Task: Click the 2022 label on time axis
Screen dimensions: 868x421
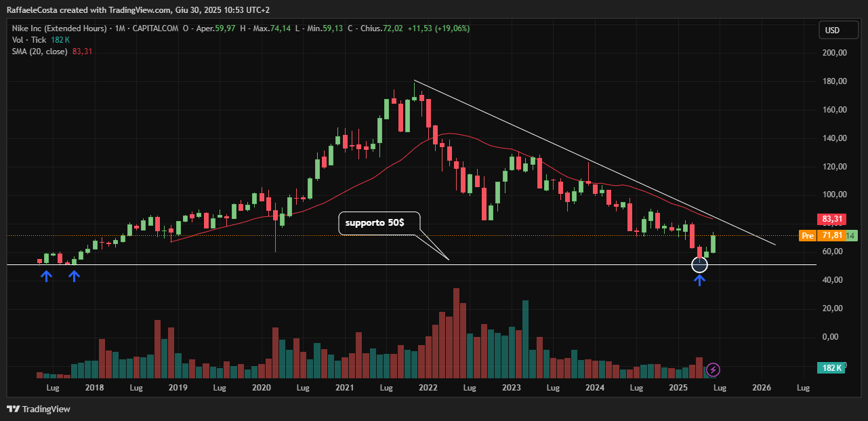Action: [x=428, y=388]
